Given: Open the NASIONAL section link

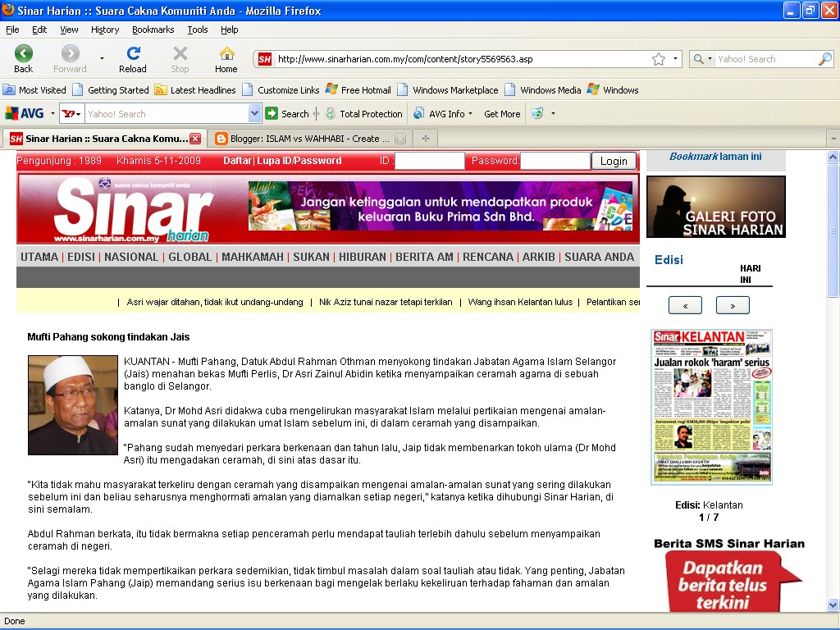Looking at the screenshot, I should 131,257.
